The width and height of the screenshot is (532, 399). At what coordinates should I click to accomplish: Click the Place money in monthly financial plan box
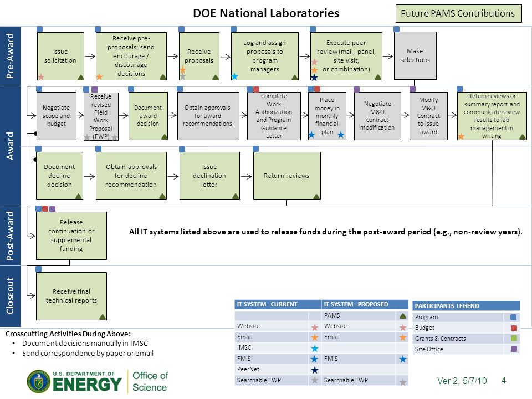[327, 116]
